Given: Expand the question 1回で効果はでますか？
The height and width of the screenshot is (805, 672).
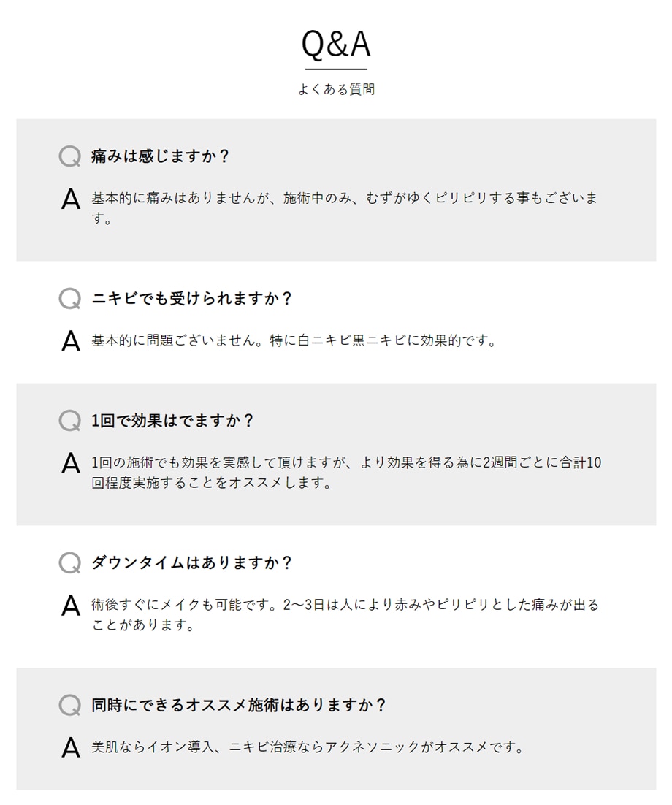Looking at the screenshot, I should [x=172, y=421].
